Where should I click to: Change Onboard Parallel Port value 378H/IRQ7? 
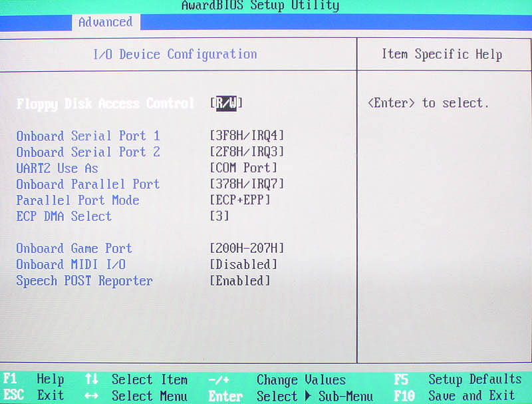click(x=247, y=184)
